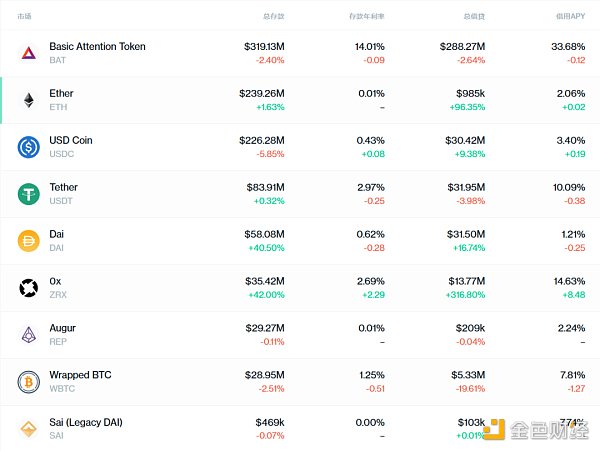Click the 0x black circular icon
Viewport: 600px width, 451px height.
(x=29, y=288)
